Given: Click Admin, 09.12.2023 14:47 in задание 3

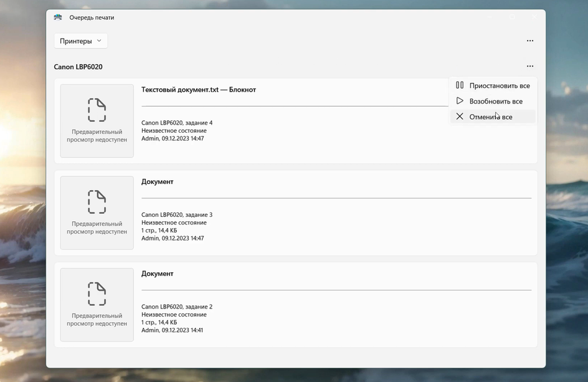Looking at the screenshot, I should 173,238.
